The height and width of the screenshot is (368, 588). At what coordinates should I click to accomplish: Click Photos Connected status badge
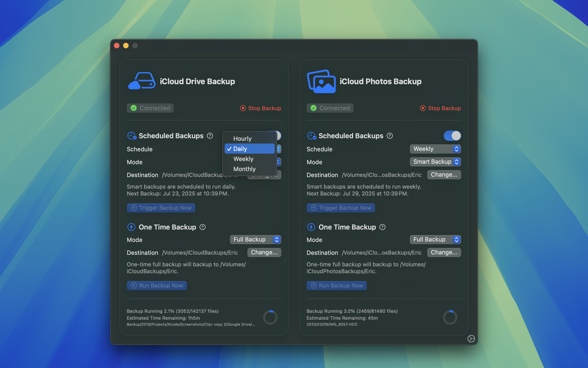[330, 108]
